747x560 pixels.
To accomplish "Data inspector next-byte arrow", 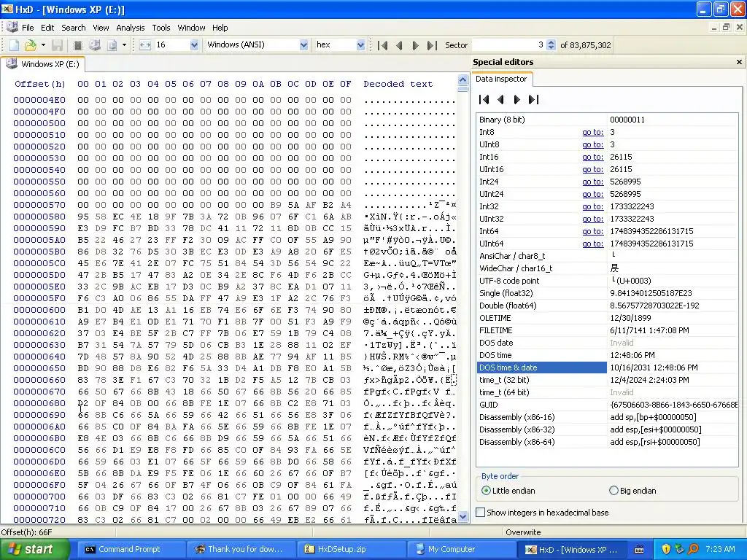I will point(517,99).
